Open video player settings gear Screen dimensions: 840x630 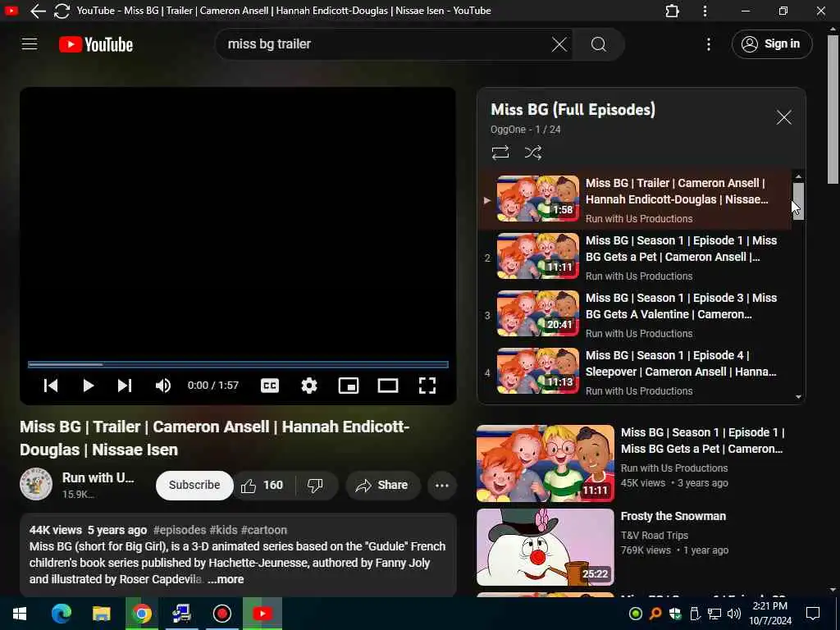click(x=309, y=386)
